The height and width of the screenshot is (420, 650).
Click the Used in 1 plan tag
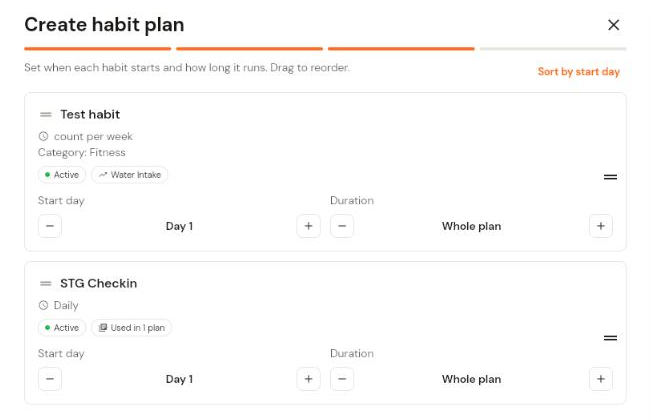click(131, 328)
